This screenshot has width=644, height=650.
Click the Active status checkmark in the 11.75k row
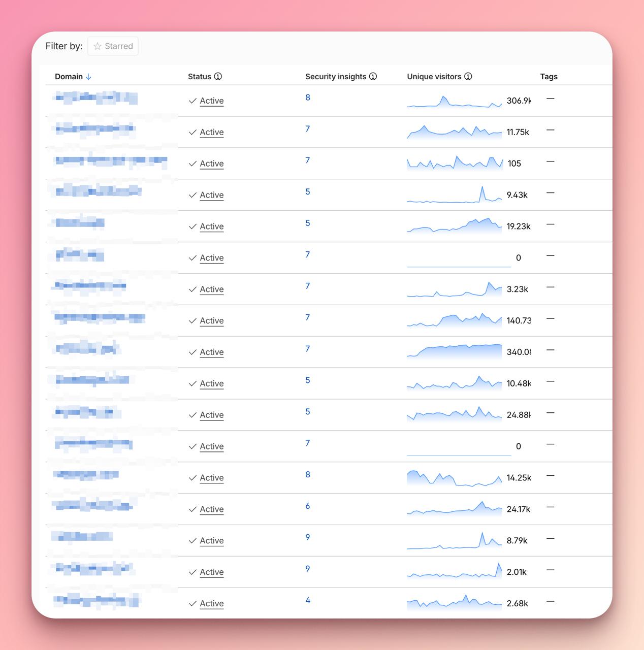pyautogui.click(x=192, y=133)
